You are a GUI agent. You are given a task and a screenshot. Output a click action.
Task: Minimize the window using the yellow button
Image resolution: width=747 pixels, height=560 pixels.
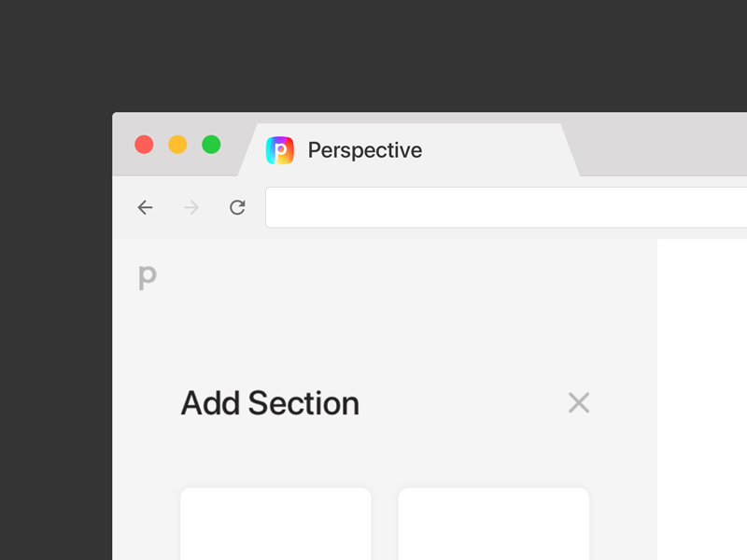tap(177, 145)
